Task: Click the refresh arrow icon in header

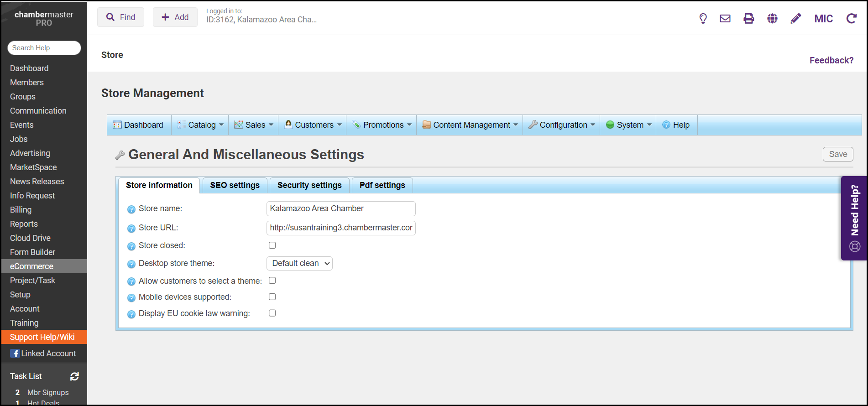Action: click(x=851, y=19)
